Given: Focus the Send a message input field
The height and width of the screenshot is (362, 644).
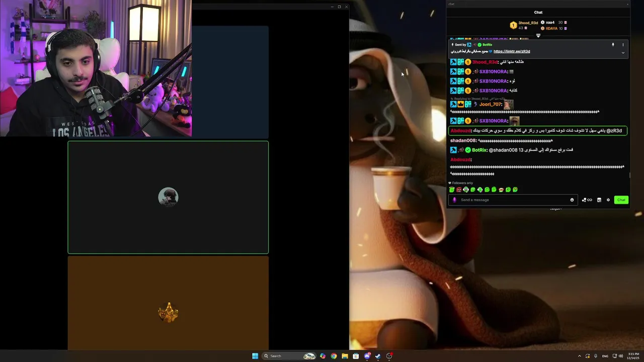Looking at the screenshot, I should (513, 200).
